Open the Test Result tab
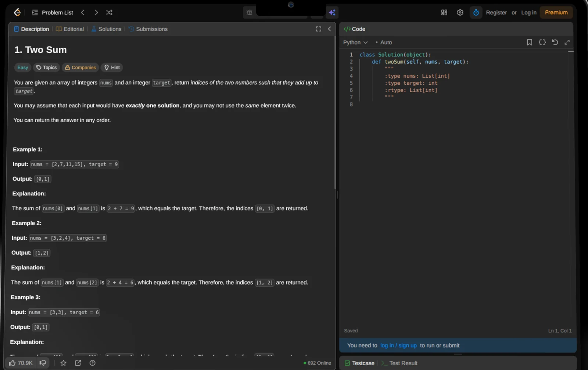This screenshot has width=588, height=370. click(x=399, y=363)
